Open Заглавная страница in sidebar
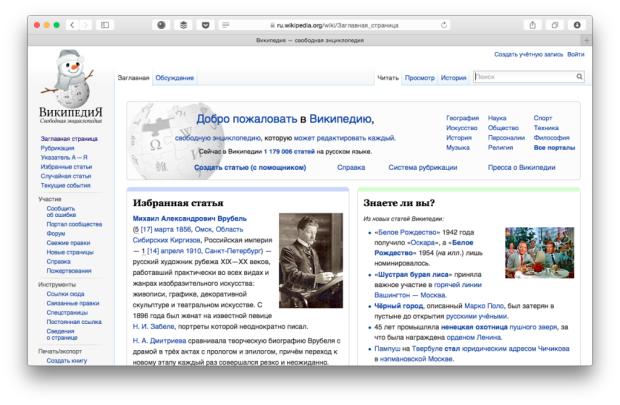The height and width of the screenshot is (405, 620). point(69,139)
